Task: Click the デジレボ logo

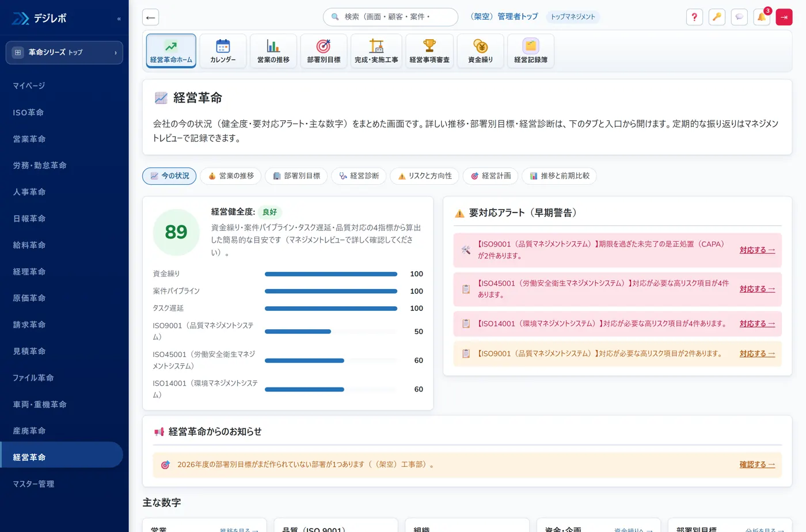Action: 39,18
